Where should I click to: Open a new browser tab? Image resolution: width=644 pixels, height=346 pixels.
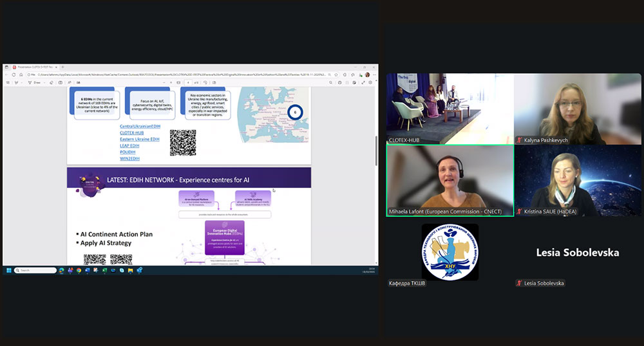coord(64,67)
